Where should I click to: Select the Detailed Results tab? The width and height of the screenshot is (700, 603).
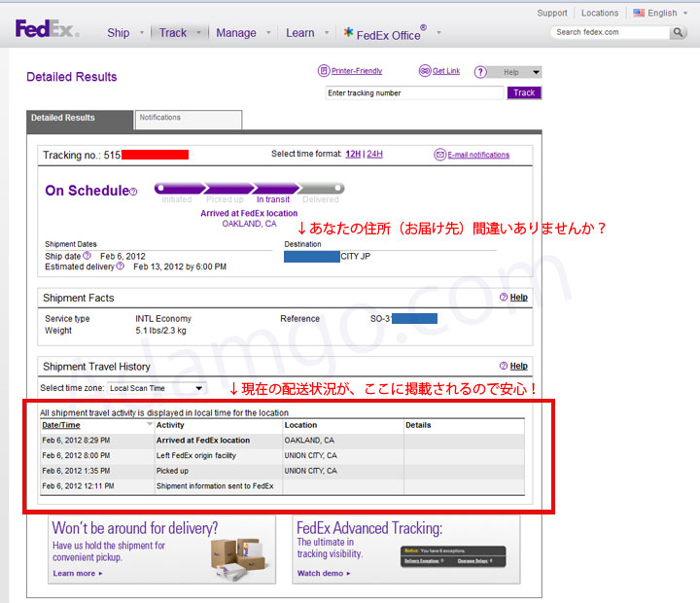[x=80, y=121]
